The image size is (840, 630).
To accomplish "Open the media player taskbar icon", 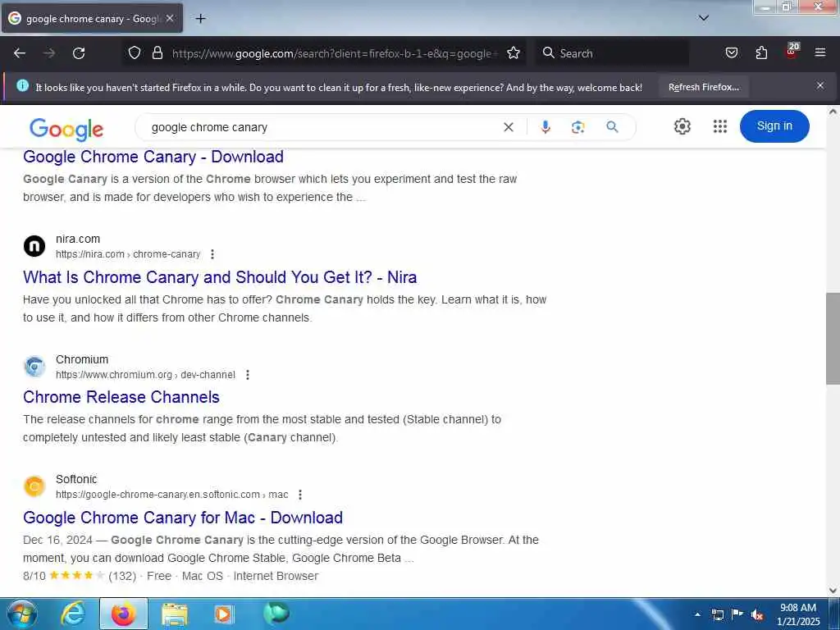I will point(223,614).
